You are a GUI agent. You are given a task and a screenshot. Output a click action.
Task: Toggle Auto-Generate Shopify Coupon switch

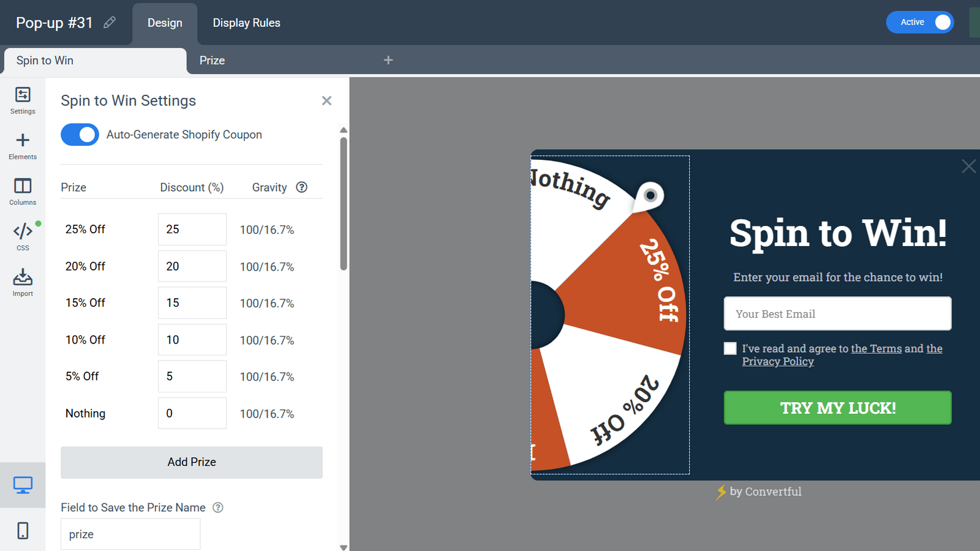pyautogui.click(x=80, y=135)
